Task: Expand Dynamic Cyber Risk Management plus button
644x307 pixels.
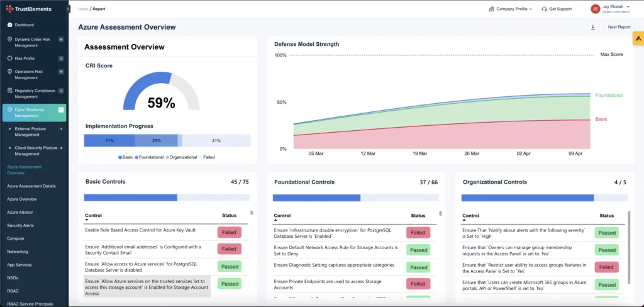Action: tap(61, 39)
